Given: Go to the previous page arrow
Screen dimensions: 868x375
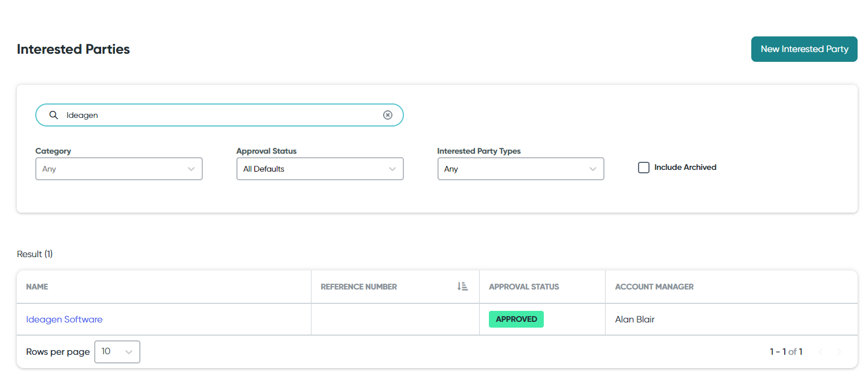Looking at the screenshot, I should [x=821, y=351].
